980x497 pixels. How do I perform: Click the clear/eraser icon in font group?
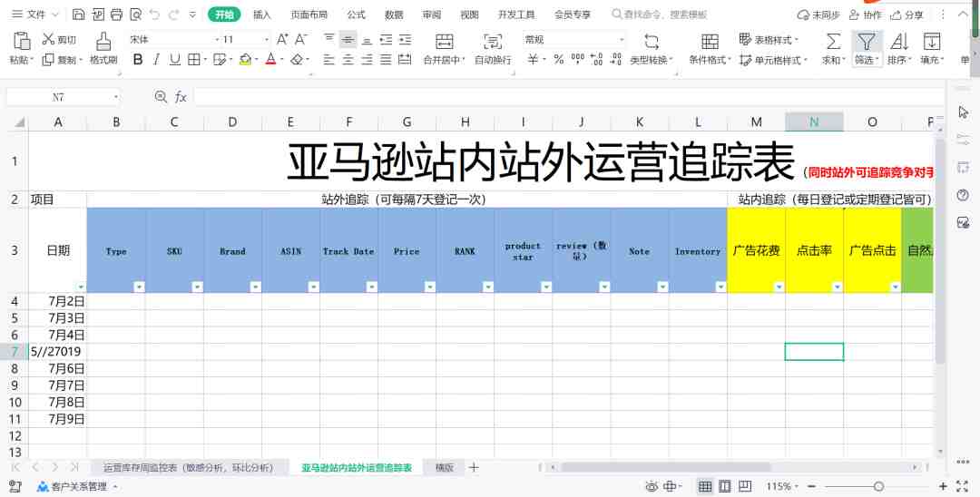coord(297,59)
